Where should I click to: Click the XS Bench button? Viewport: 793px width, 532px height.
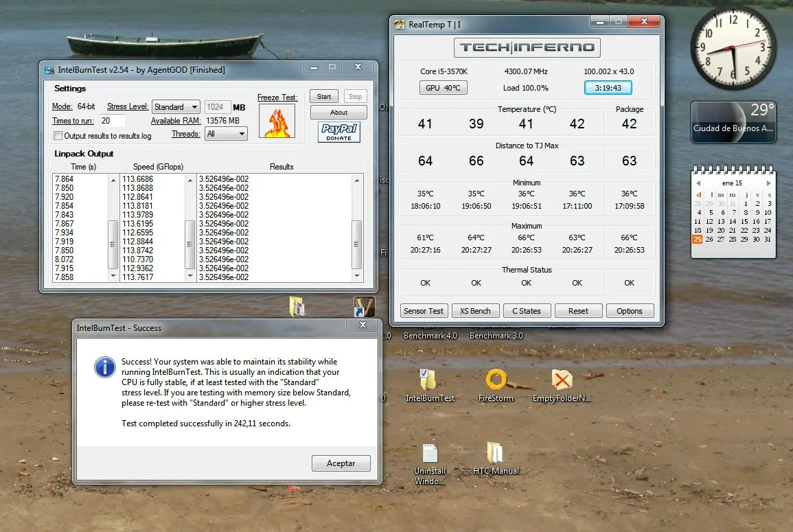click(475, 311)
